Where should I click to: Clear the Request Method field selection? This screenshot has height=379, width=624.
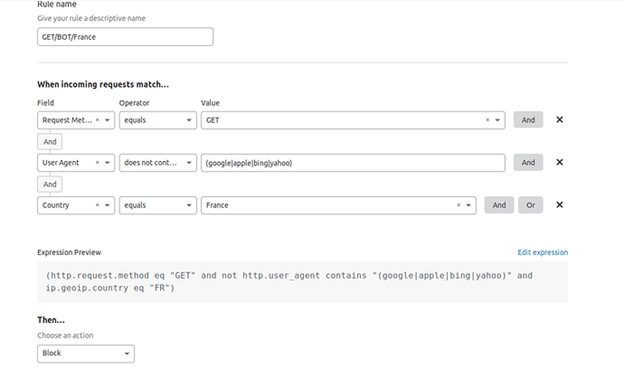coord(97,120)
